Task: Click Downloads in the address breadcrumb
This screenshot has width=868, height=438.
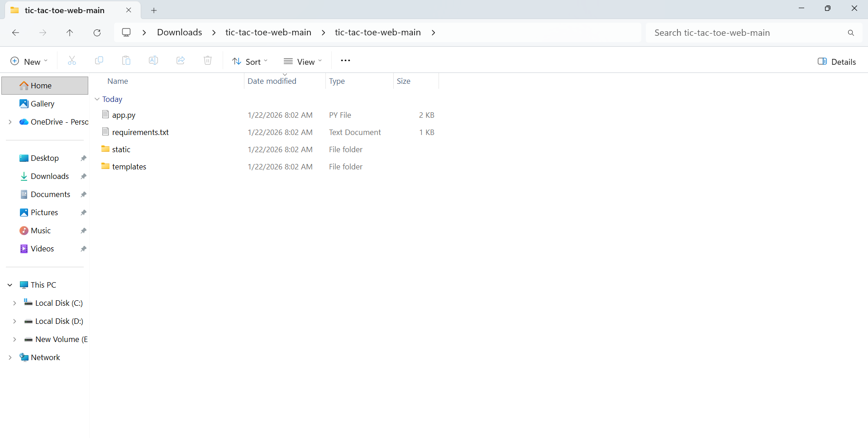Action: pyautogui.click(x=179, y=33)
